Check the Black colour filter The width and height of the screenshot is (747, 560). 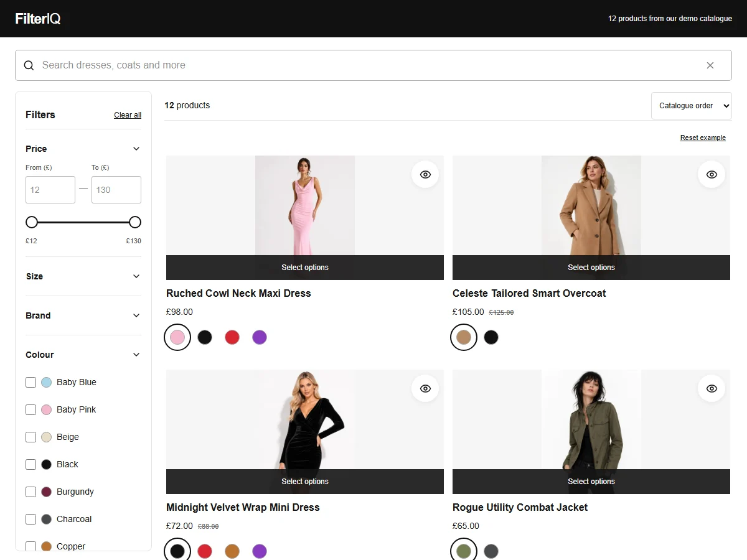coord(31,464)
